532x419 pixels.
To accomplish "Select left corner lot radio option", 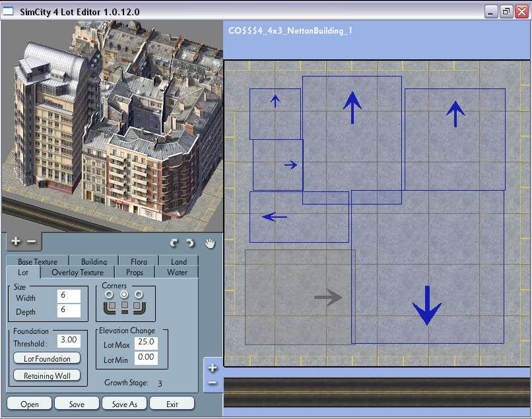I will (110, 294).
